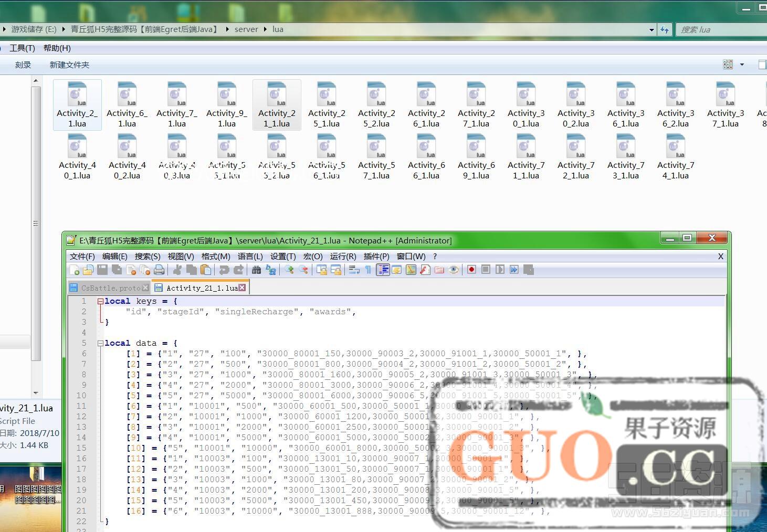
Task: Click the Open file toolbar icon
Action: click(88, 270)
